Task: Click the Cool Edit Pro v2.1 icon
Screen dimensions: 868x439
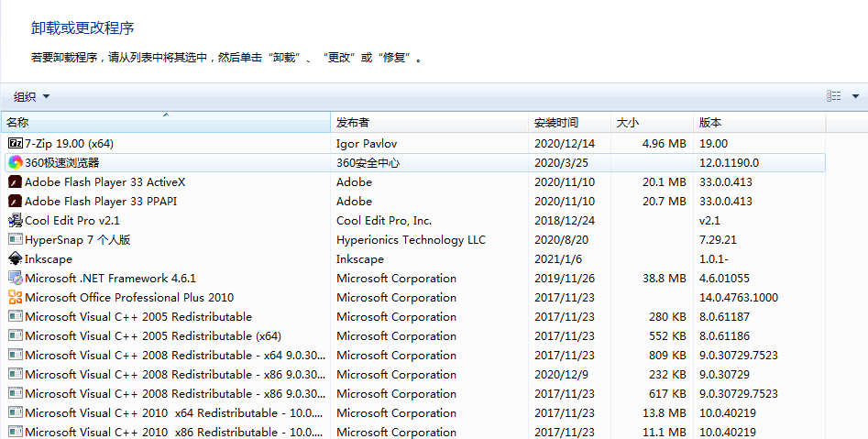Action: (16, 220)
